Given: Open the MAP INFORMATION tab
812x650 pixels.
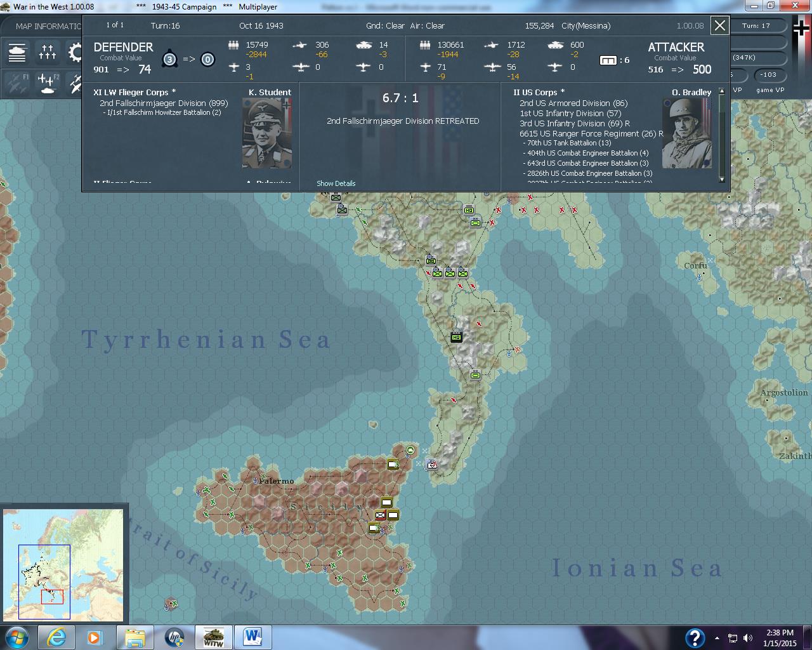Looking at the screenshot, I should 48,27.
